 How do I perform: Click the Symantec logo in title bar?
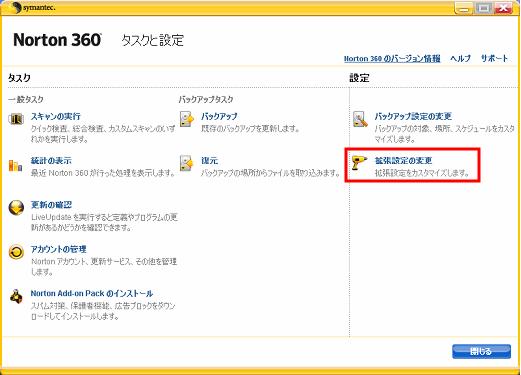32,8
